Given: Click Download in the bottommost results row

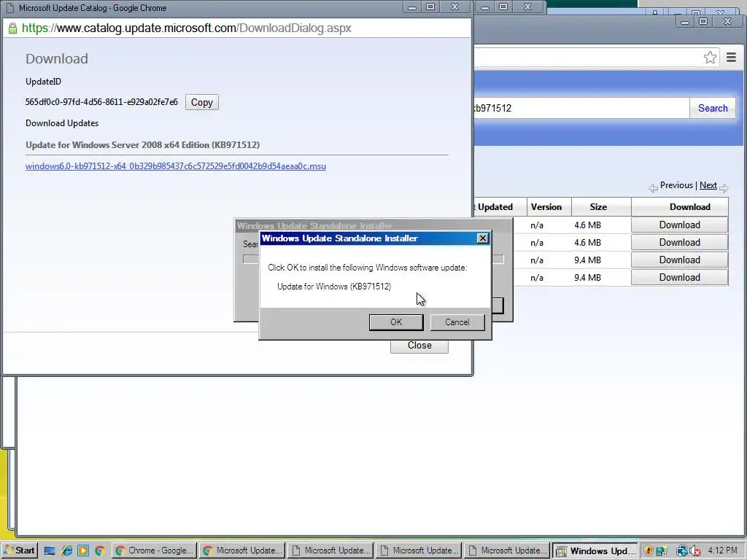Looking at the screenshot, I should [679, 278].
